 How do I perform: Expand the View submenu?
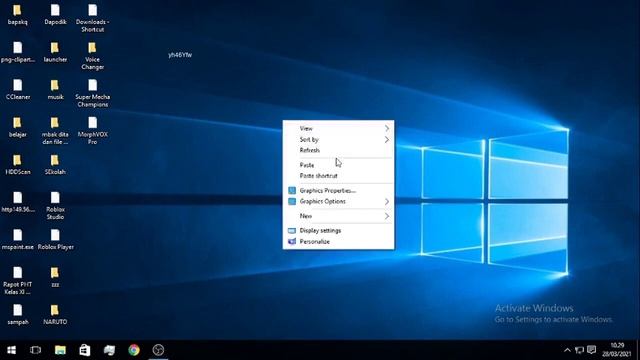pyautogui.click(x=338, y=129)
